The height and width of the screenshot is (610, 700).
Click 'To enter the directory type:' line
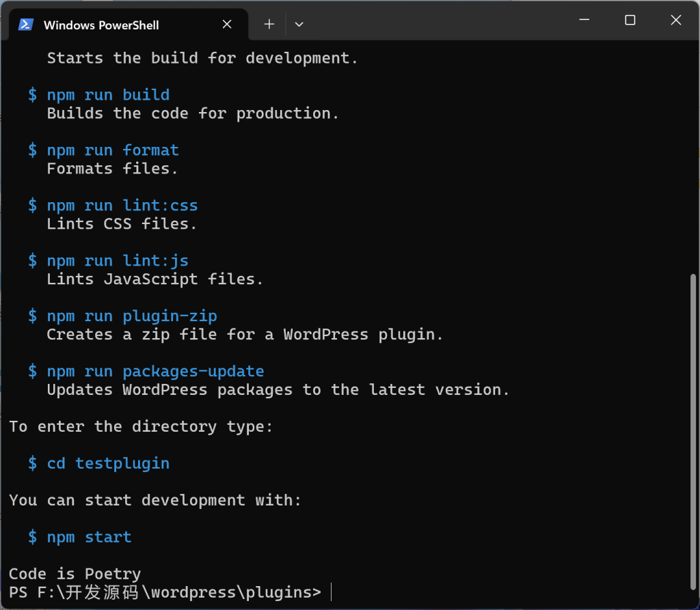(141, 427)
